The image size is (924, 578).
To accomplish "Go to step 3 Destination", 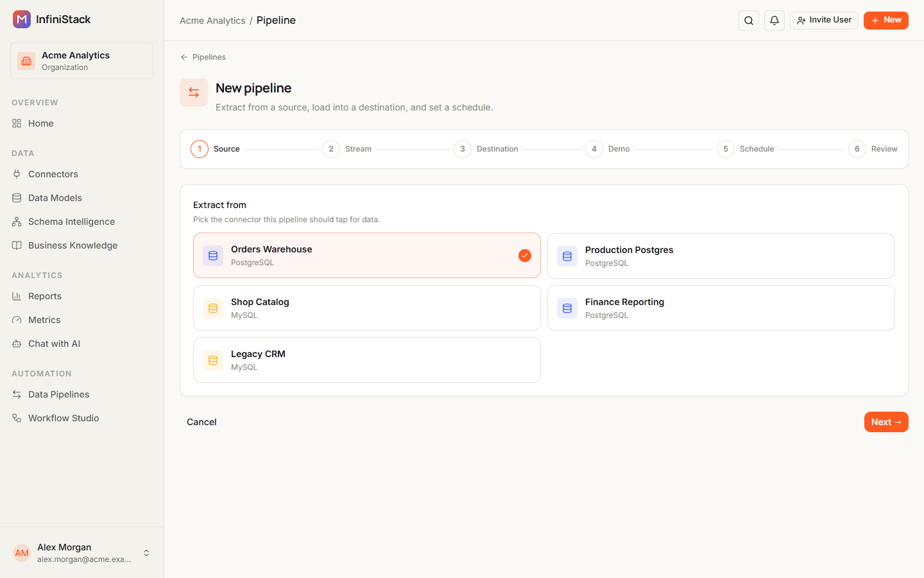I will [486, 149].
